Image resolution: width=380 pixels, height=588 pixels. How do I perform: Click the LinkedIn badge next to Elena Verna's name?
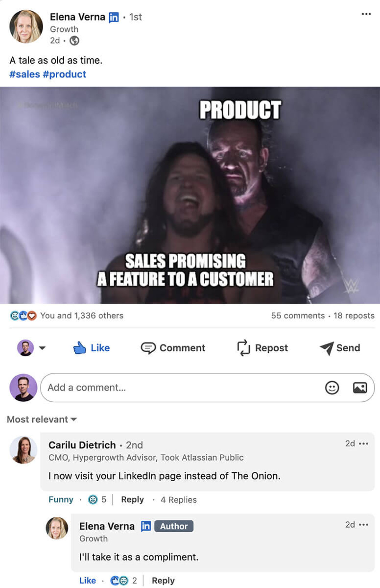114,17
